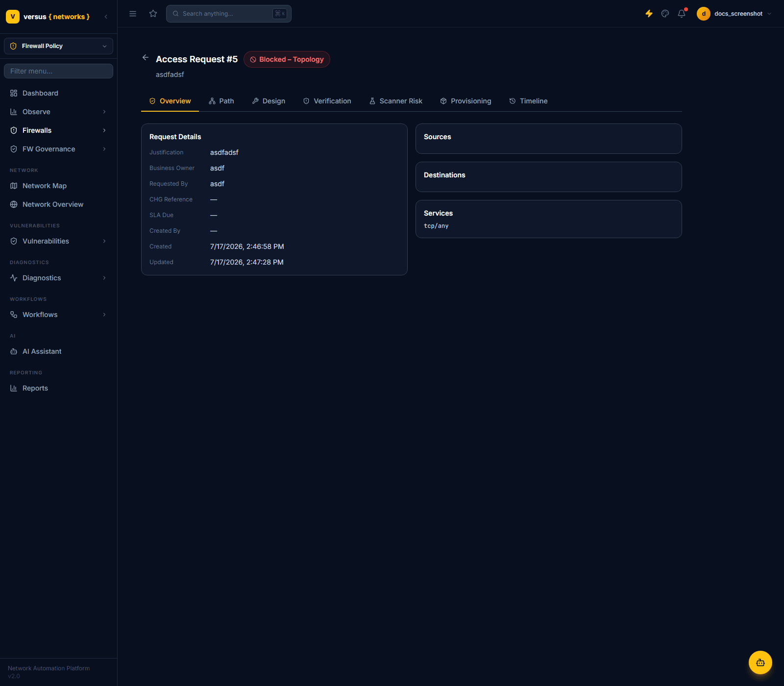Click the Destinations card heading

pos(444,175)
